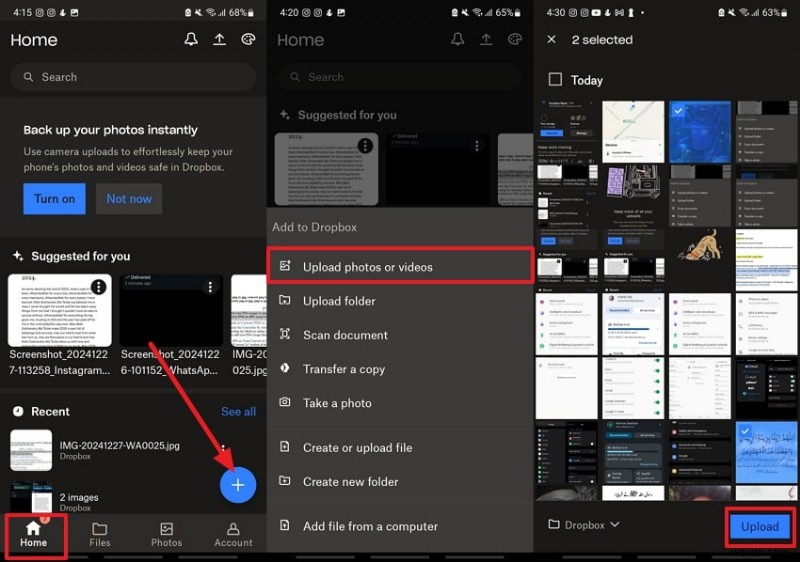Deselect the checked Arabic calligraphy image
Screen dimensions: 800x562
click(x=766, y=452)
